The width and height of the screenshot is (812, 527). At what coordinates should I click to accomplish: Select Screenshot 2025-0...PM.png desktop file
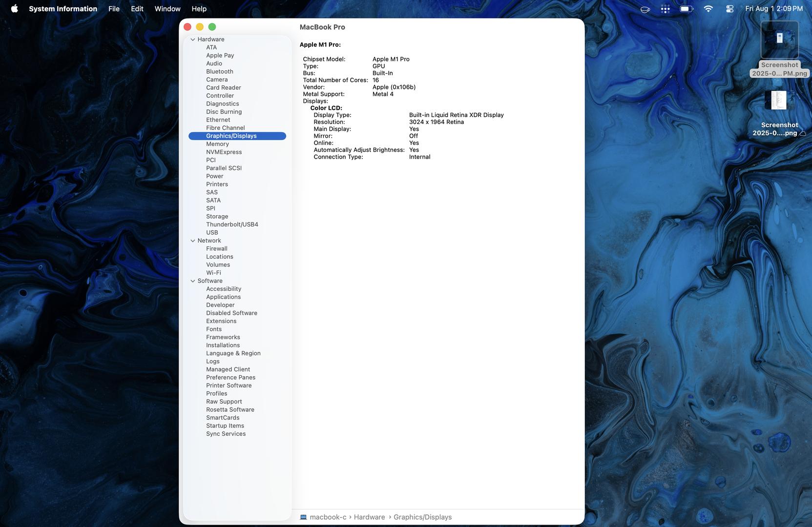tap(780, 49)
